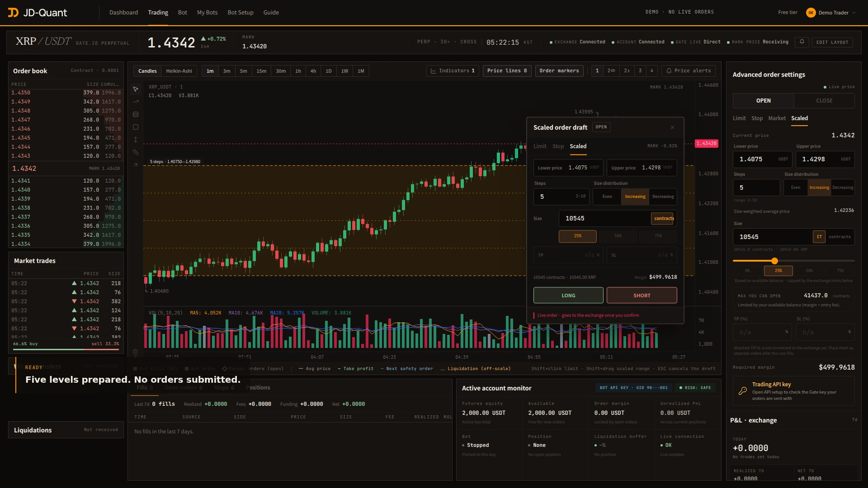Screen dimensions: 868x488
Task: Click the EDIT LAYOUT button
Action: point(832,42)
